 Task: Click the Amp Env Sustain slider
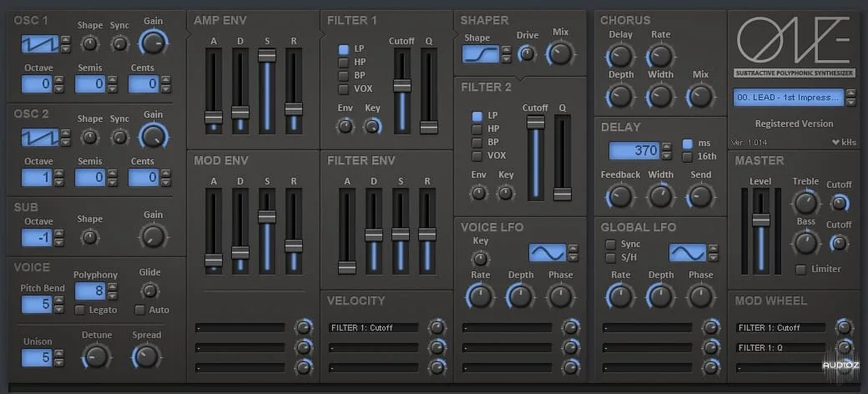point(267,90)
